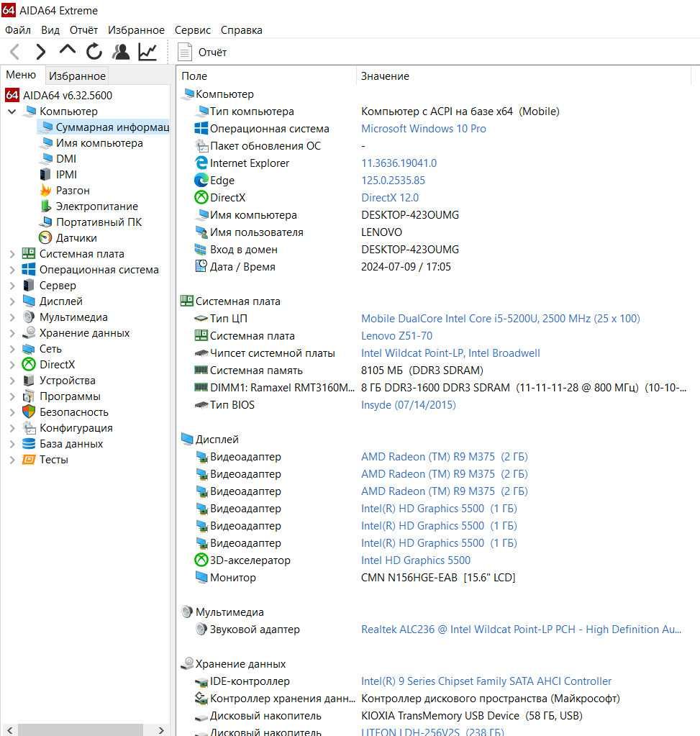The width and height of the screenshot is (700, 736).
Task: Click the Устройства icon in tree
Action: click(x=29, y=381)
